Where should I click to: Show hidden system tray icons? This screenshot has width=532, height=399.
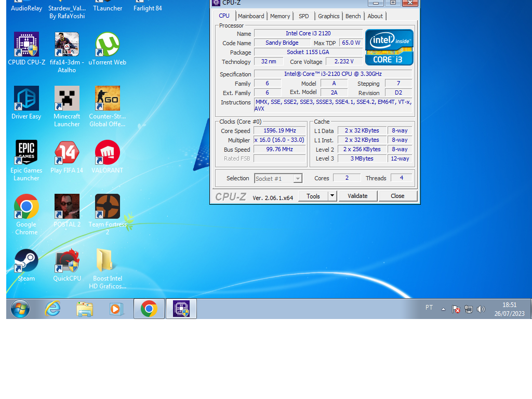[x=443, y=309]
